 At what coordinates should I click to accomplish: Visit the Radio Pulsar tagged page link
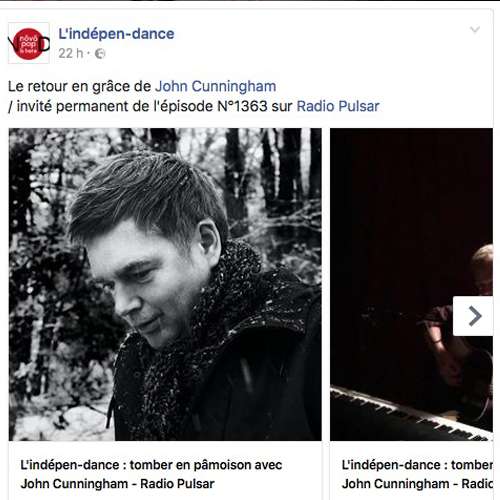[338, 106]
